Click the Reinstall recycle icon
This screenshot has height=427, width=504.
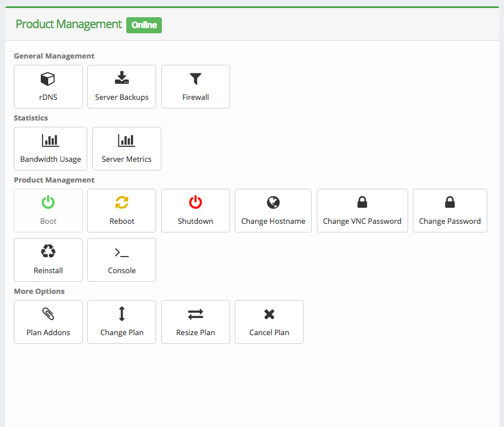(48, 251)
